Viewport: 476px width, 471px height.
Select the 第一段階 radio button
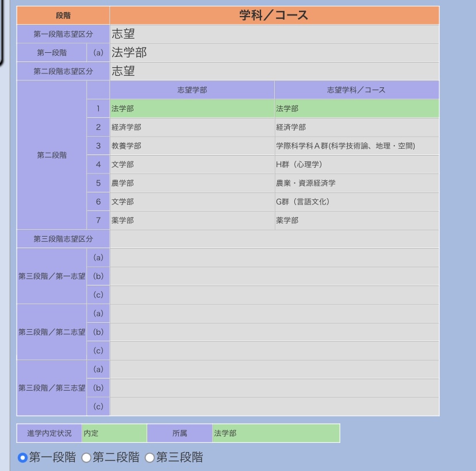click(x=23, y=458)
